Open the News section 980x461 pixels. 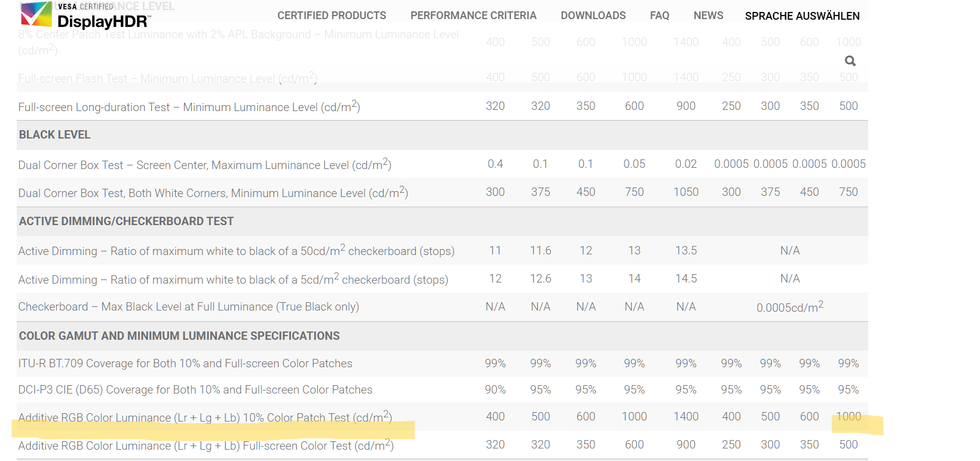tap(709, 16)
